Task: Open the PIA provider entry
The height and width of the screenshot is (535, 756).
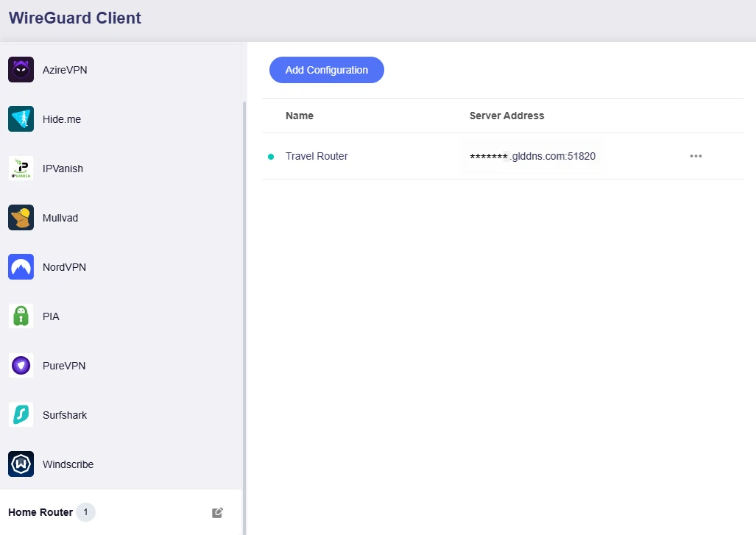Action: pyautogui.click(x=50, y=316)
